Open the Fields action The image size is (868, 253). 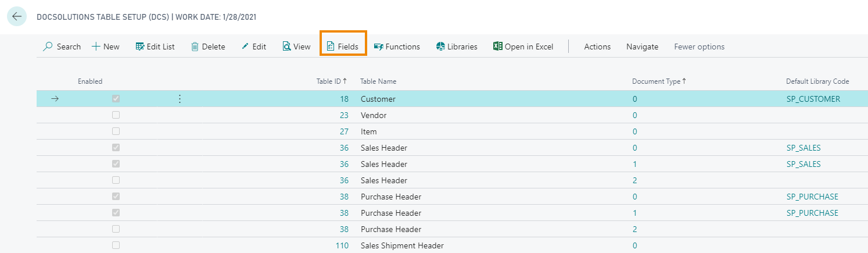[x=343, y=47]
